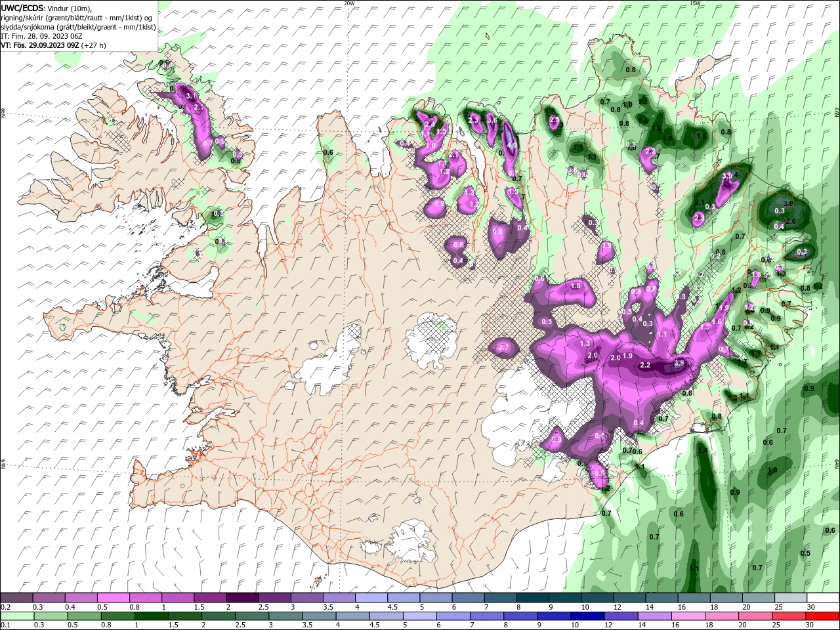Screen dimensions: 840x630
Task: Select the white swatch labeled 30 in snow row
Action: (x=824, y=598)
